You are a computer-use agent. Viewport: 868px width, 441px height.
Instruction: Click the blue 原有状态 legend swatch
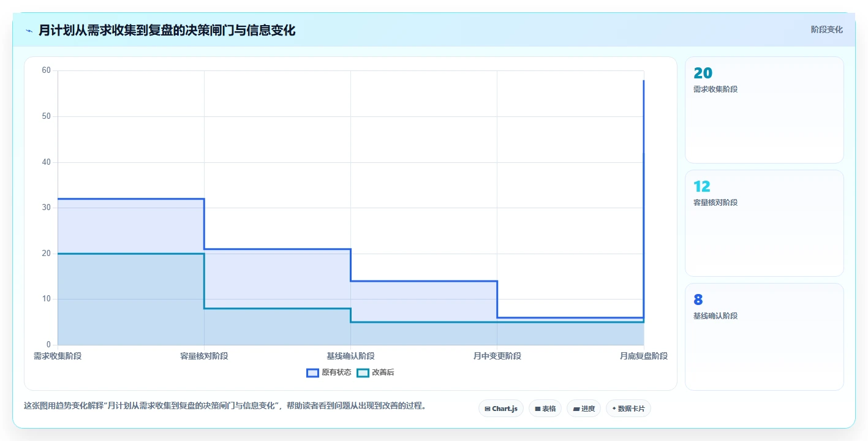point(312,372)
